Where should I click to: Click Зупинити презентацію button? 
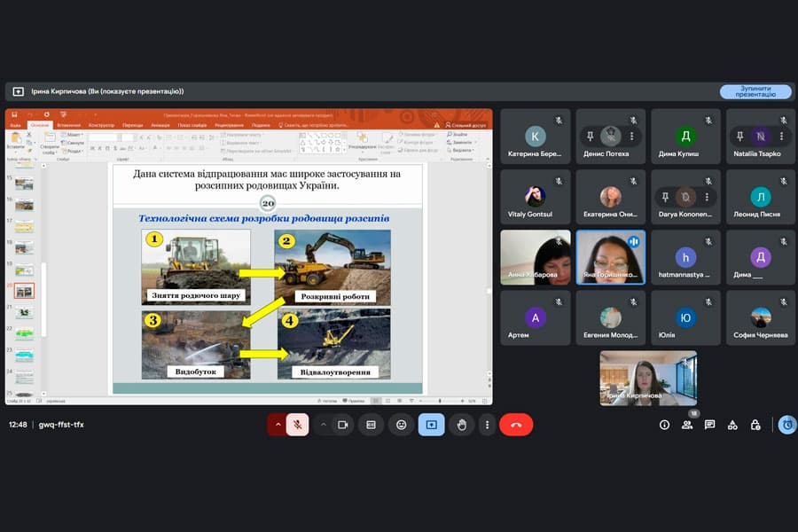click(755, 91)
